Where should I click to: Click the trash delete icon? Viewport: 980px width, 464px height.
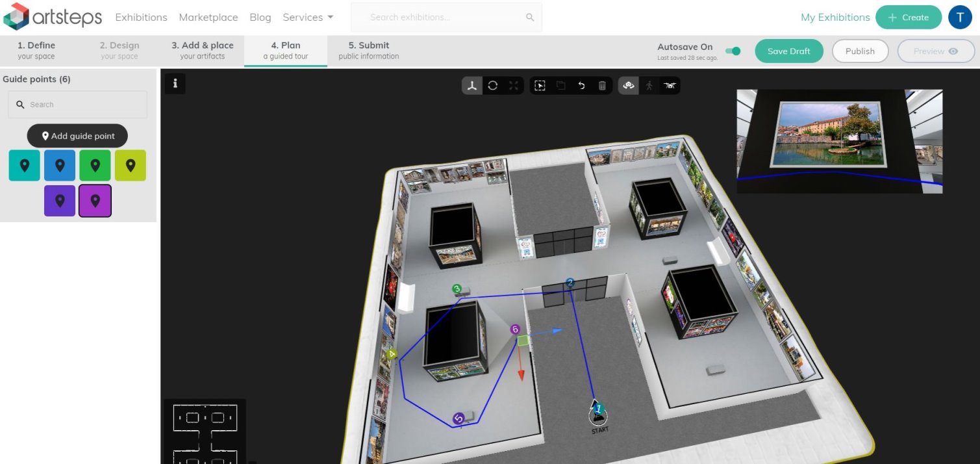pyautogui.click(x=602, y=86)
